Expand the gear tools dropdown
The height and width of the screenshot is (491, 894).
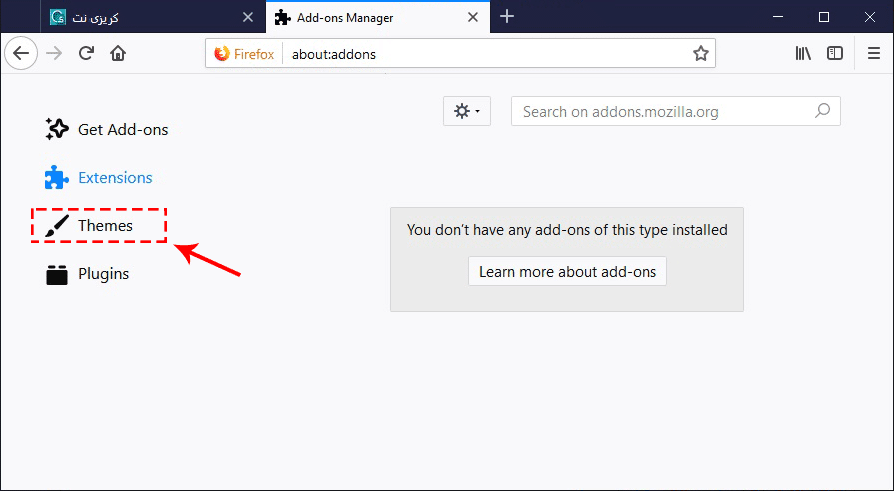pyautogui.click(x=467, y=111)
